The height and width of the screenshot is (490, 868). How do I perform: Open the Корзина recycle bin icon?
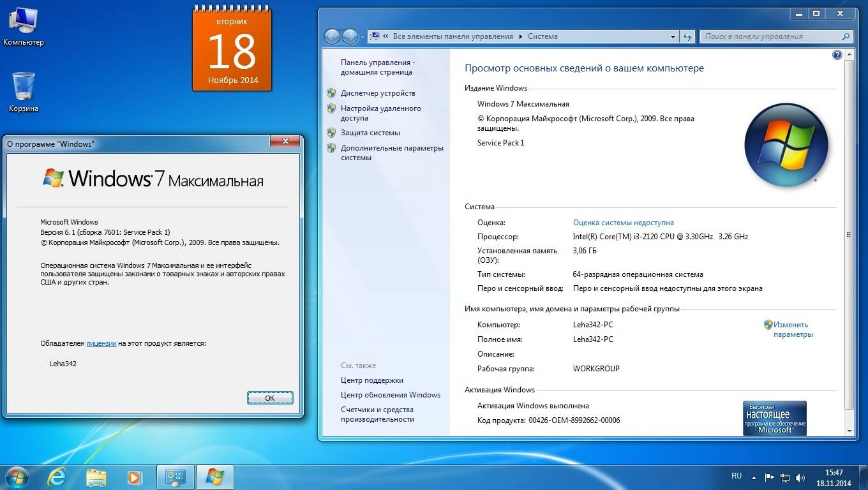[23, 93]
